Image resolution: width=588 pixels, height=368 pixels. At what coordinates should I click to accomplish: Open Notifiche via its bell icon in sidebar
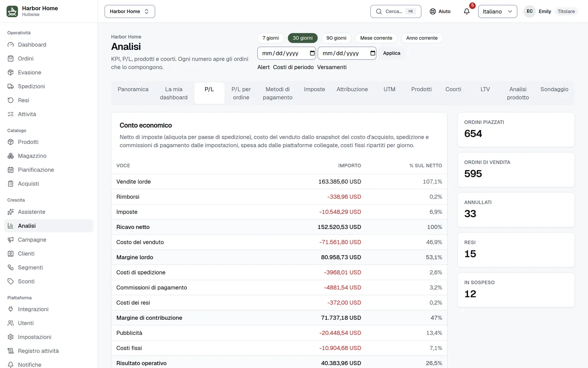click(x=11, y=365)
